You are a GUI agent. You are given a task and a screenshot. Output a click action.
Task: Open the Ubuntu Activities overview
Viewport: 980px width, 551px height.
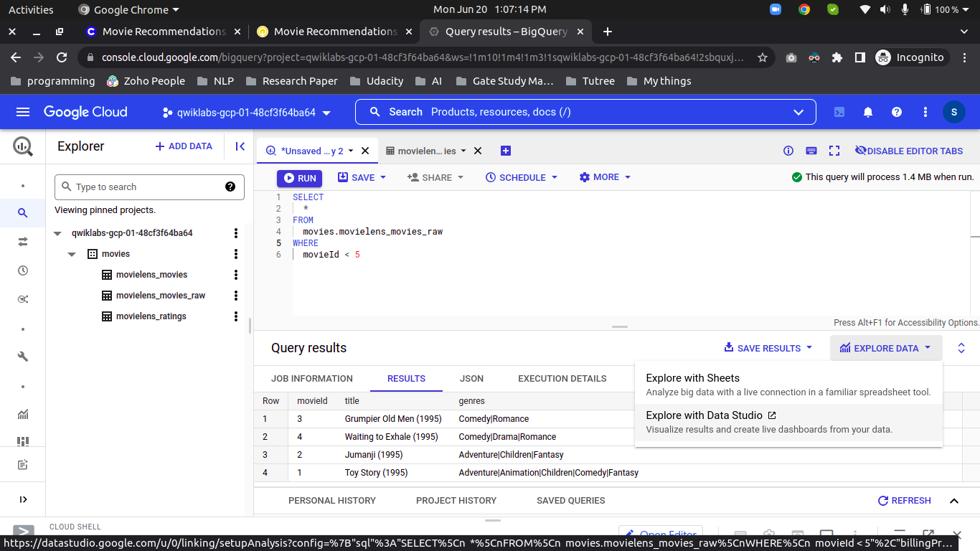pyautogui.click(x=31, y=9)
